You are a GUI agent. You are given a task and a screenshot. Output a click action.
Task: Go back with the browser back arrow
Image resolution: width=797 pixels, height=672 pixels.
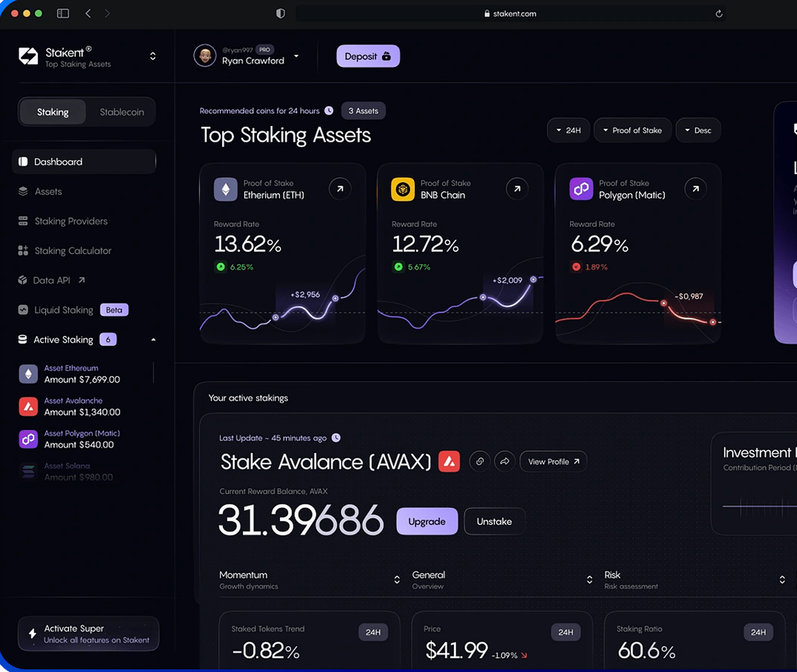point(88,13)
